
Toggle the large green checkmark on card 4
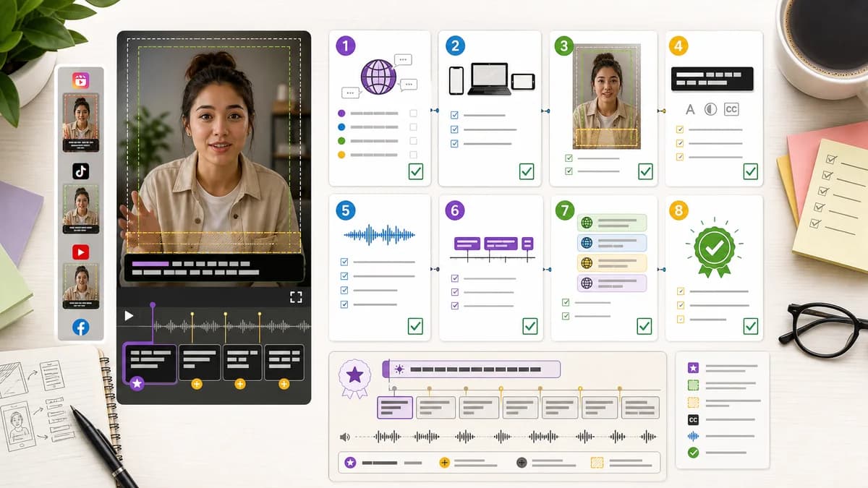pyautogui.click(x=751, y=171)
